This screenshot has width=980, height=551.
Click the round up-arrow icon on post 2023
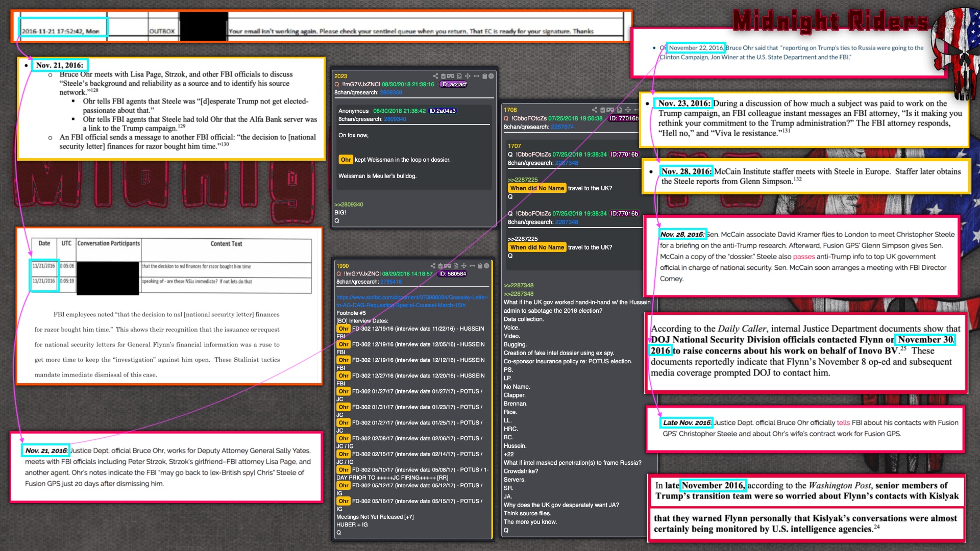491,76
